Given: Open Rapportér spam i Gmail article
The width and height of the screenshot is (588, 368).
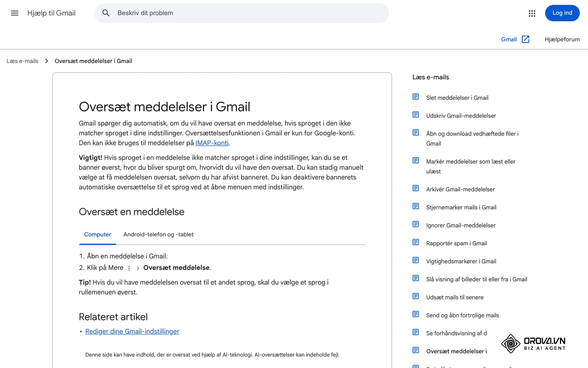Looking at the screenshot, I should [x=456, y=244].
